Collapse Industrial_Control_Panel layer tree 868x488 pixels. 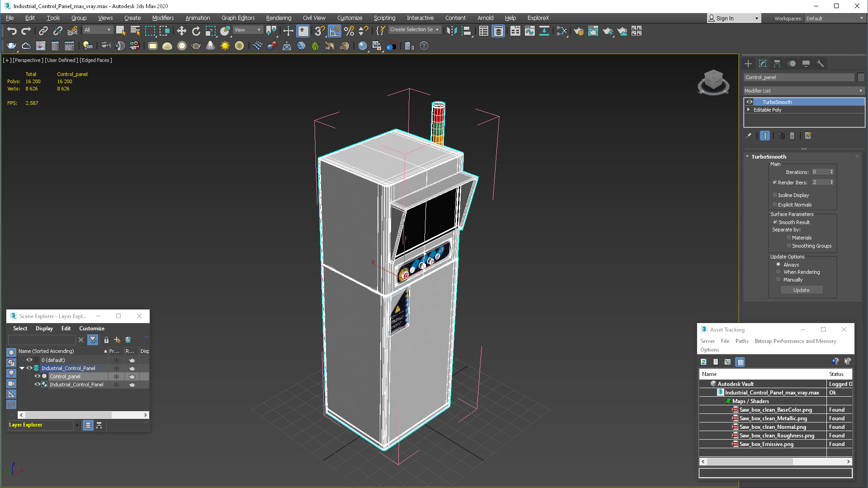[x=22, y=368]
